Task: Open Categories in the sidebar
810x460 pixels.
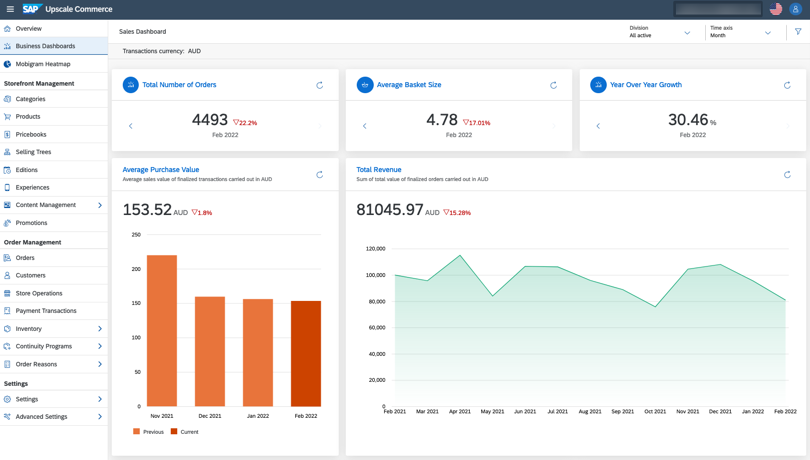Action: [x=54, y=99]
